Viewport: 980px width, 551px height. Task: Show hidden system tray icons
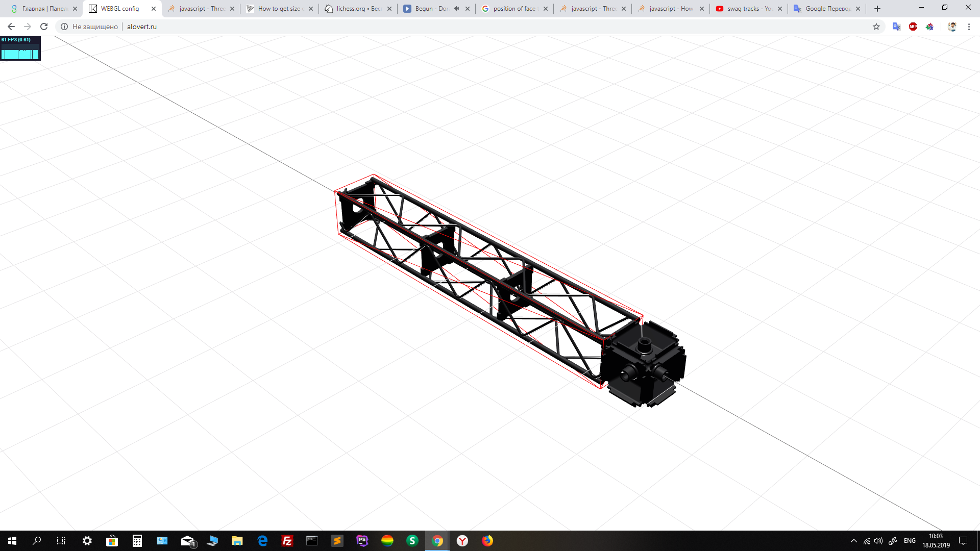[853, 541]
